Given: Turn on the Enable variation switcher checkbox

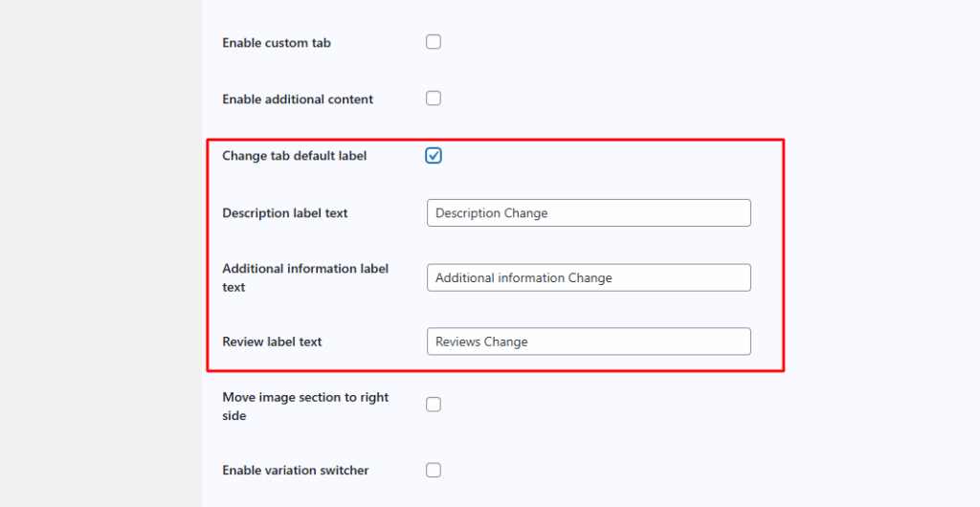Looking at the screenshot, I should (x=434, y=470).
